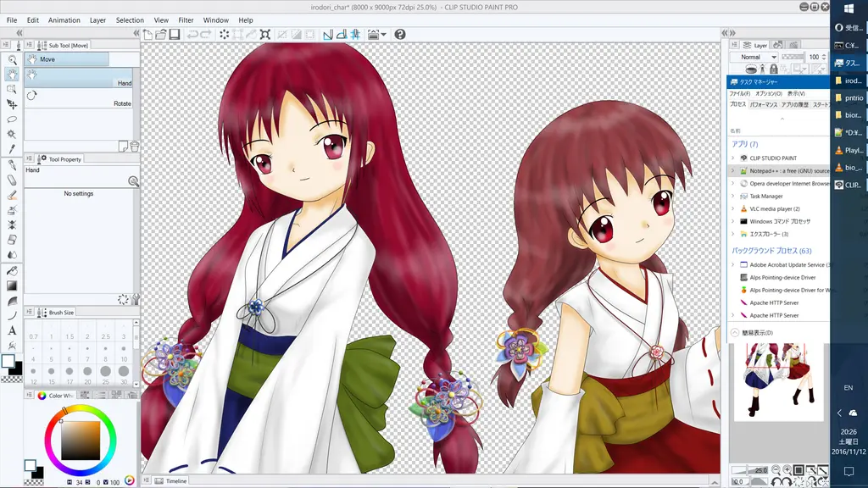Viewport: 868px width, 488px height.
Task: Open オプション(O) menu in Task Manager
Action: click(769, 93)
